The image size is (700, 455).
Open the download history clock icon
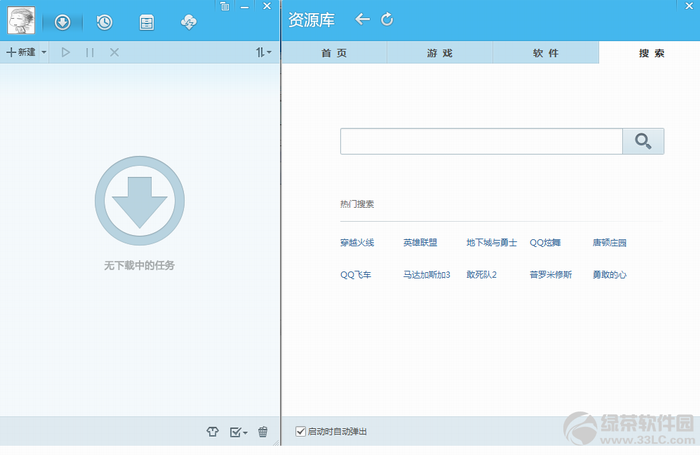104,22
